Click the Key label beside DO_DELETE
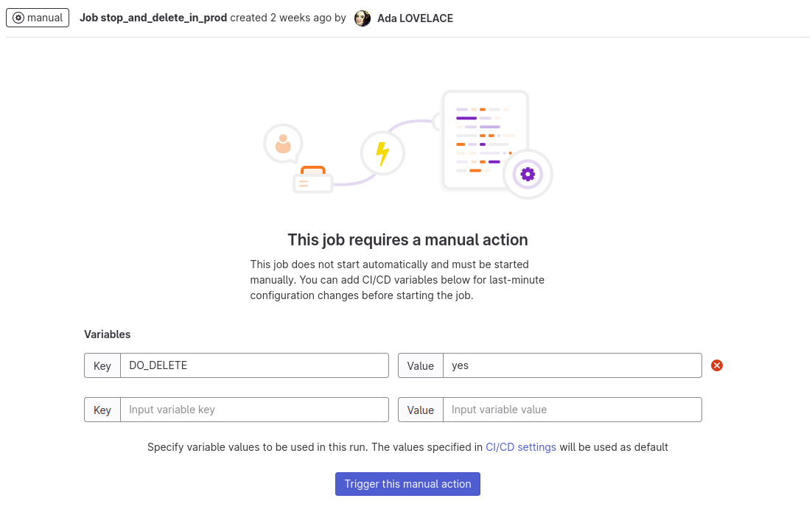This screenshot has width=812, height=512. (x=102, y=365)
